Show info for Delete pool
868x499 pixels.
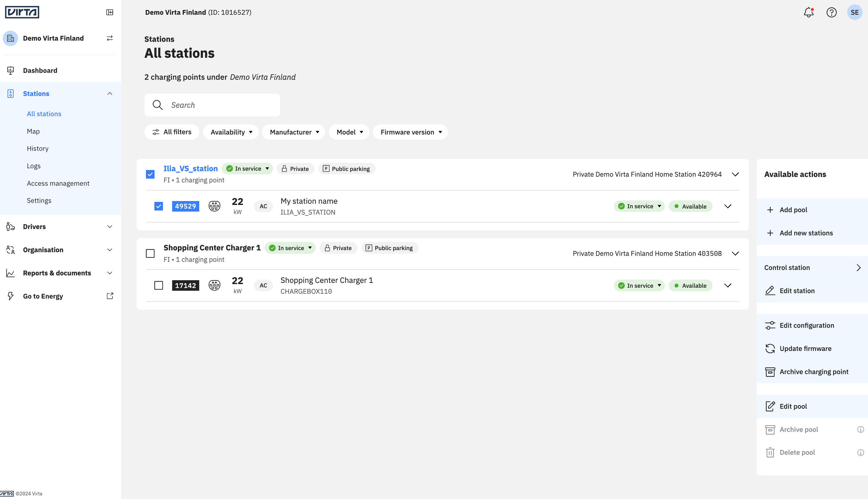pos(860,453)
